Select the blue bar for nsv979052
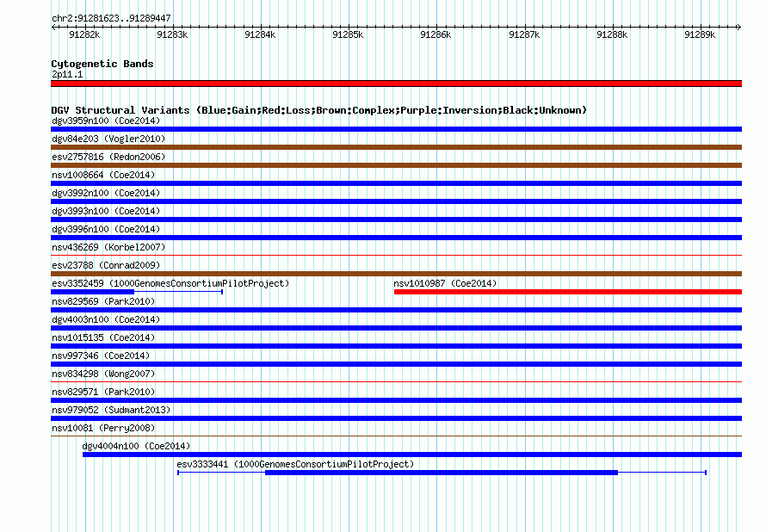This screenshot has height=532, width=766. coord(396,418)
